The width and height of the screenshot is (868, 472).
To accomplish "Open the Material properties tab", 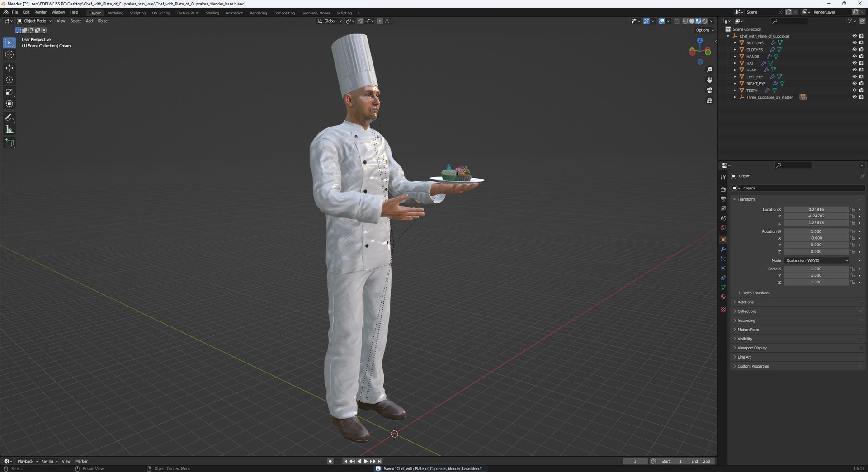I will [x=723, y=297].
